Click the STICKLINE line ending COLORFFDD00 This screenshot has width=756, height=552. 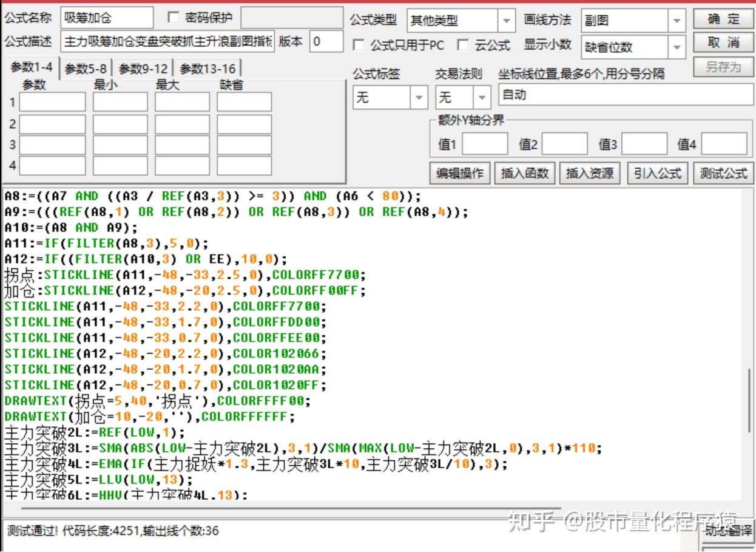click(x=166, y=322)
